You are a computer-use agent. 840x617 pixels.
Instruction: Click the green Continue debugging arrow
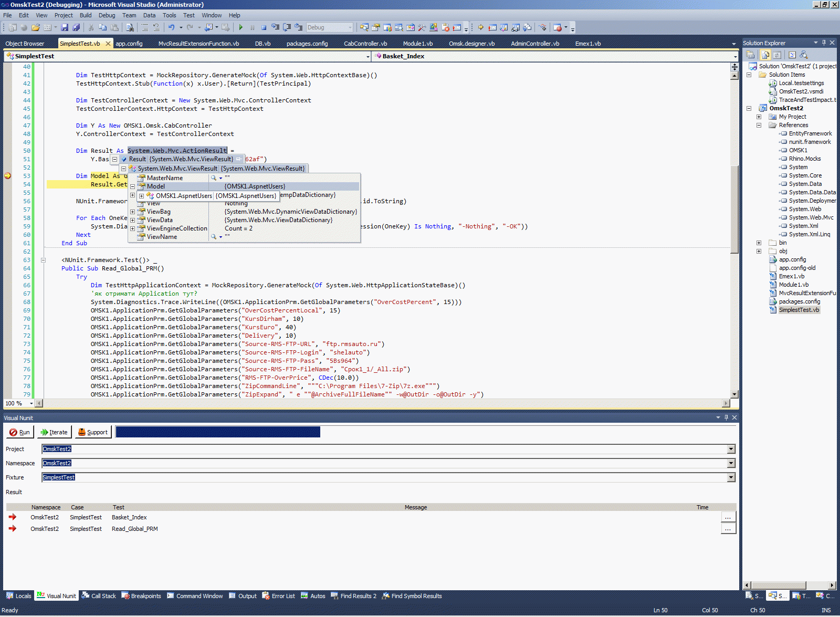pos(241,27)
